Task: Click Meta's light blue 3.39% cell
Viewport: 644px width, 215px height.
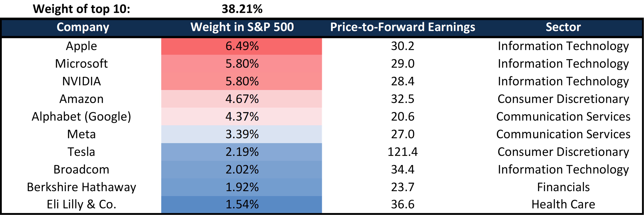Action: pos(242,134)
